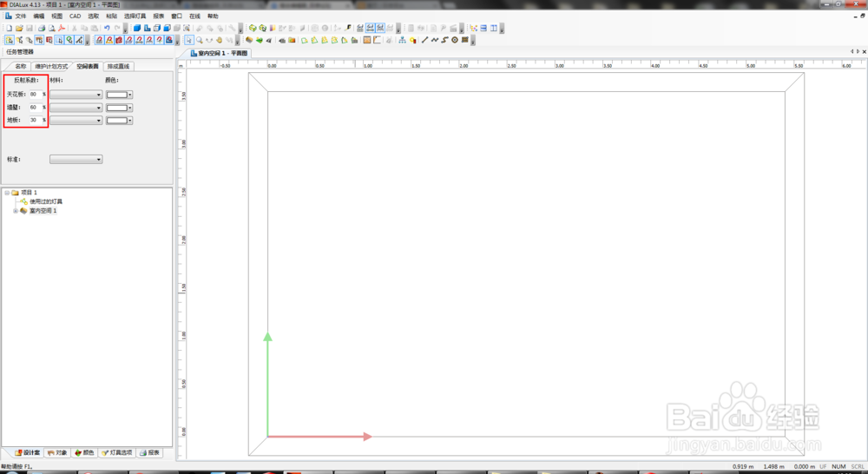
Task: Click the hierarchy tree diagram icon
Action: tap(402, 40)
